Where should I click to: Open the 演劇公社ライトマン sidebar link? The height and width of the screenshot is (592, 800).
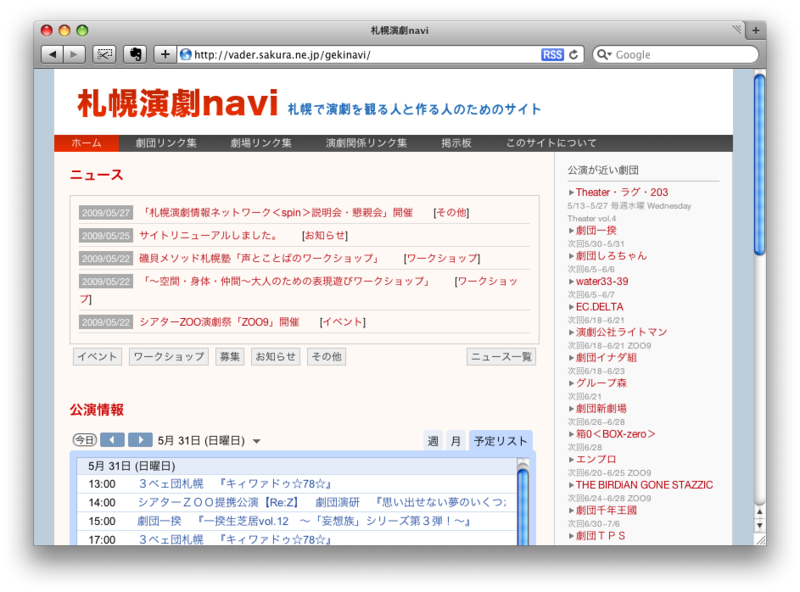(x=621, y=332)
